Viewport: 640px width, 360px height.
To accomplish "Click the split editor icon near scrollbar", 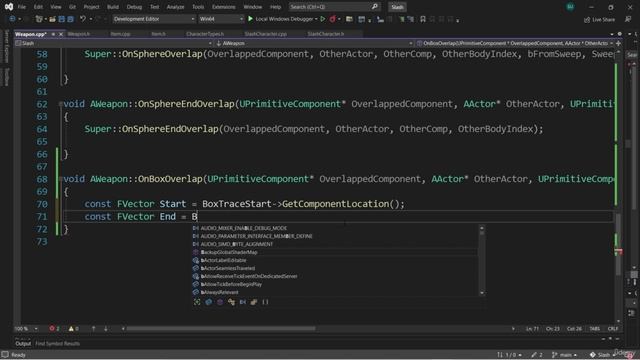I will tap(618, 43).
